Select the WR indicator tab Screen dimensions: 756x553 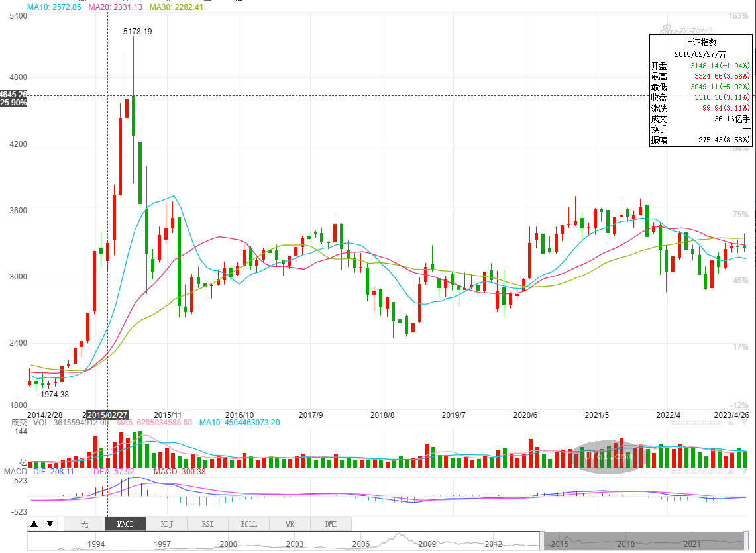pyautogui.click(x=290, y=524)
